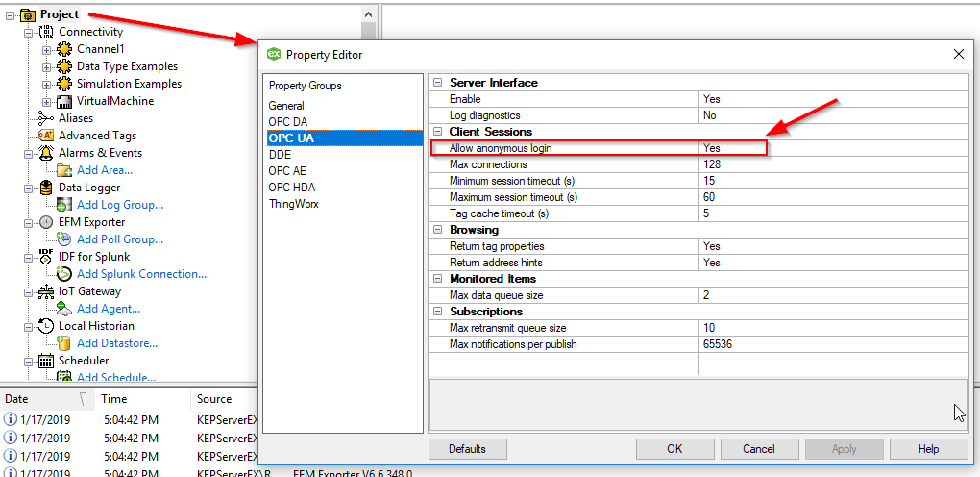980x477 pixels.
Task: Click OK in Property Editor
Action: [x=674, y=449]
